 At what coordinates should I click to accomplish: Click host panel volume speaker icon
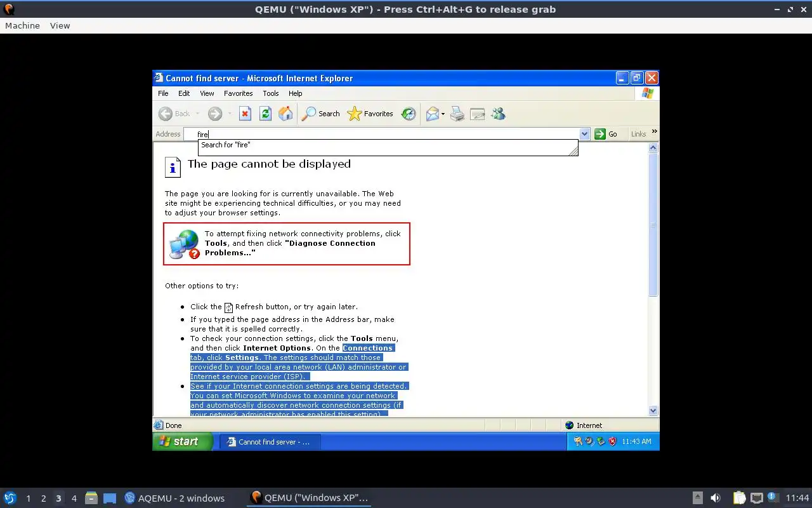pyautogui.click(x=716, y=498)
